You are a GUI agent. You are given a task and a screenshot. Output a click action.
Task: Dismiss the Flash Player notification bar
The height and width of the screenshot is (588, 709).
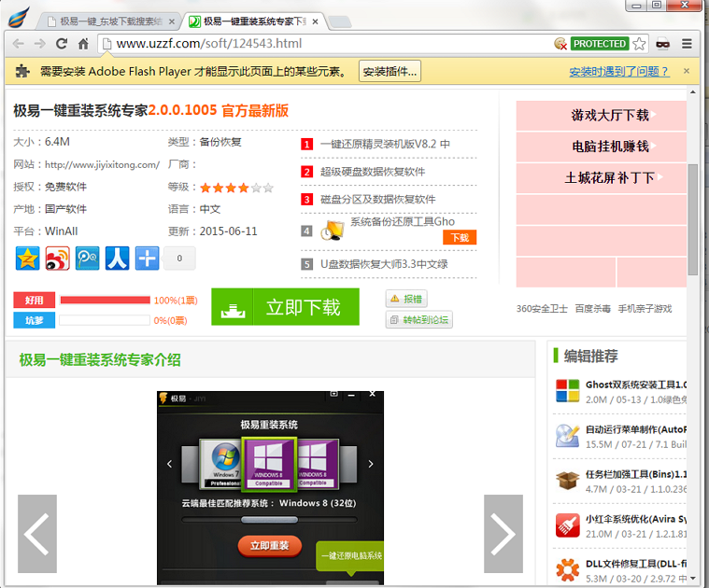[x=687, y=71]
